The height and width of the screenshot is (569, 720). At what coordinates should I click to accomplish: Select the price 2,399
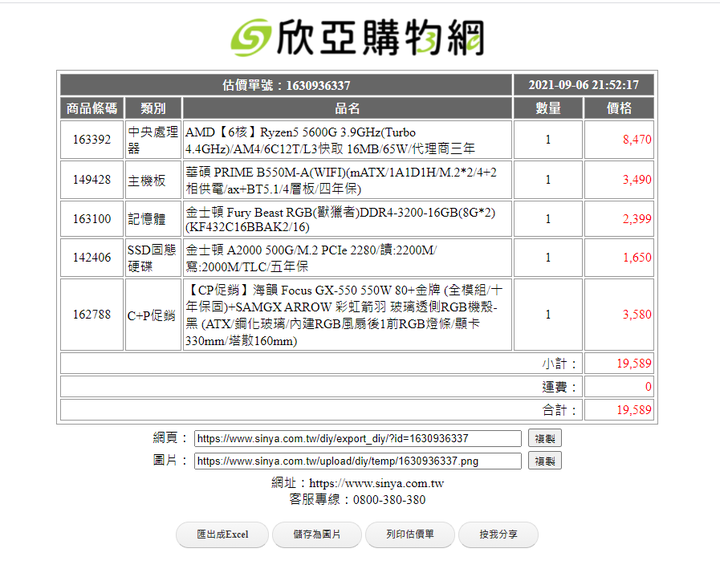click(x=637, y=219)
